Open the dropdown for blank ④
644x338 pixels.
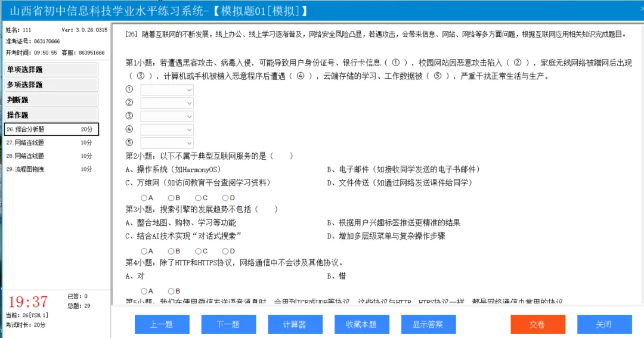[167, 130]
